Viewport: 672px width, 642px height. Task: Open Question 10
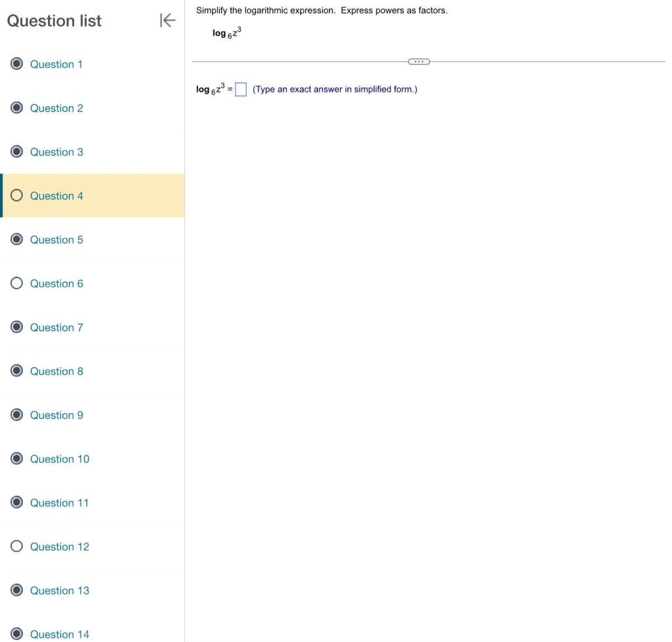pyautogui.click(x=60, y=458)
